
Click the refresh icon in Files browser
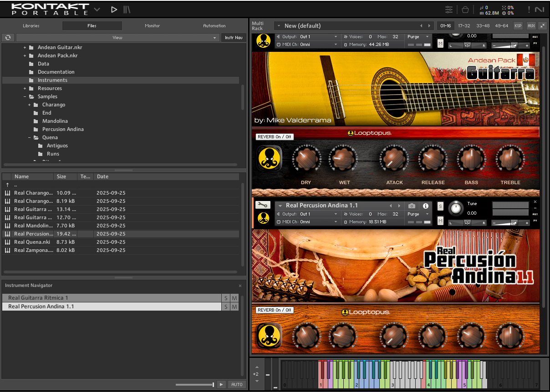(8, 38)
